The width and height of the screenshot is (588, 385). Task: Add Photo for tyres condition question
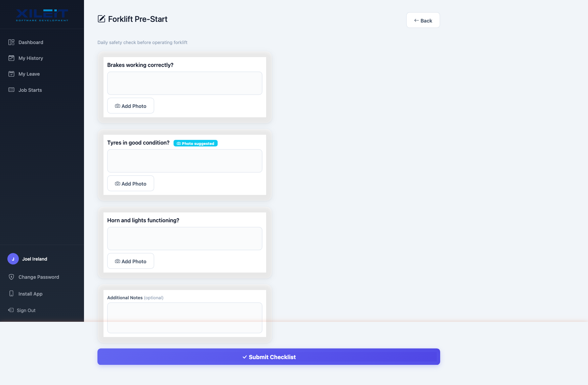click(x=131, y=184)
